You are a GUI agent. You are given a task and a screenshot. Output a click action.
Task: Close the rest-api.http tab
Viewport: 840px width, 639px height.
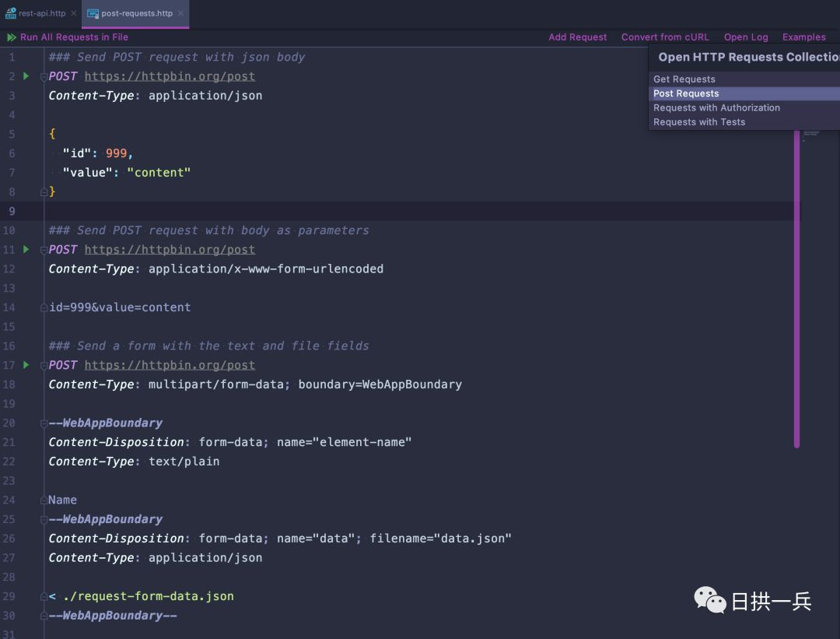pos(74,13)
